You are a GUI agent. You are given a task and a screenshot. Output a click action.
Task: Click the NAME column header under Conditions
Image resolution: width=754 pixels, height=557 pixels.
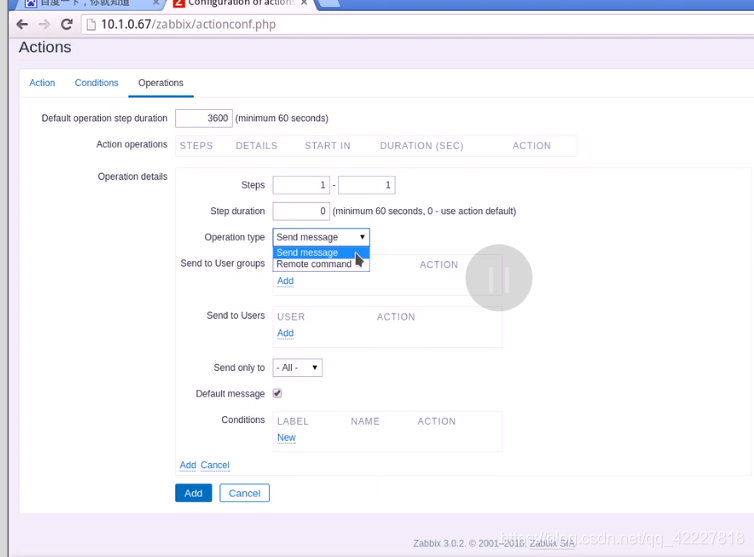coord(365,421)
